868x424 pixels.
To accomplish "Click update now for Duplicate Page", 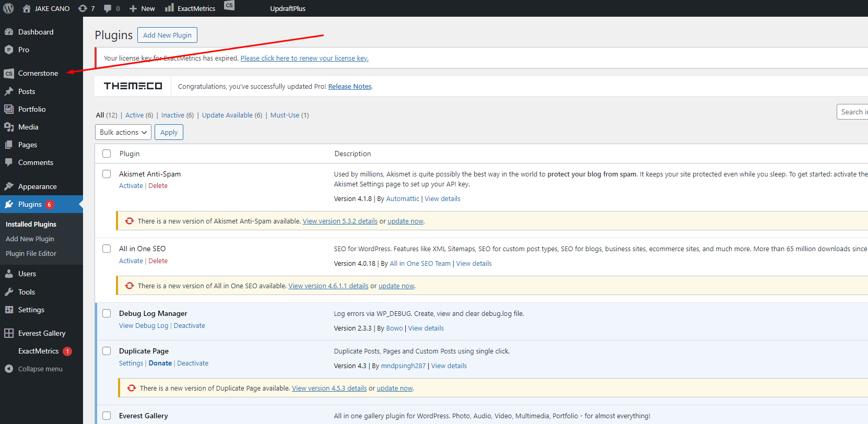I will click(x=395, y=388).
